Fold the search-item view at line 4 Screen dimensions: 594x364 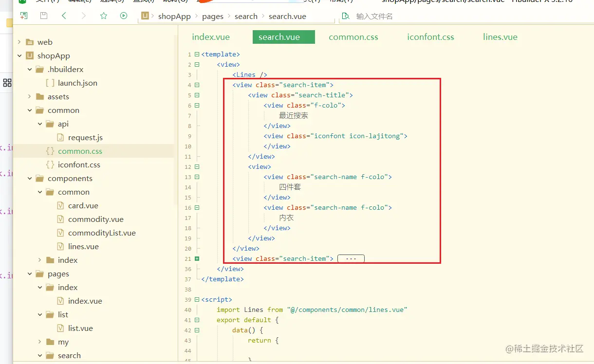[x=197, y=85]
